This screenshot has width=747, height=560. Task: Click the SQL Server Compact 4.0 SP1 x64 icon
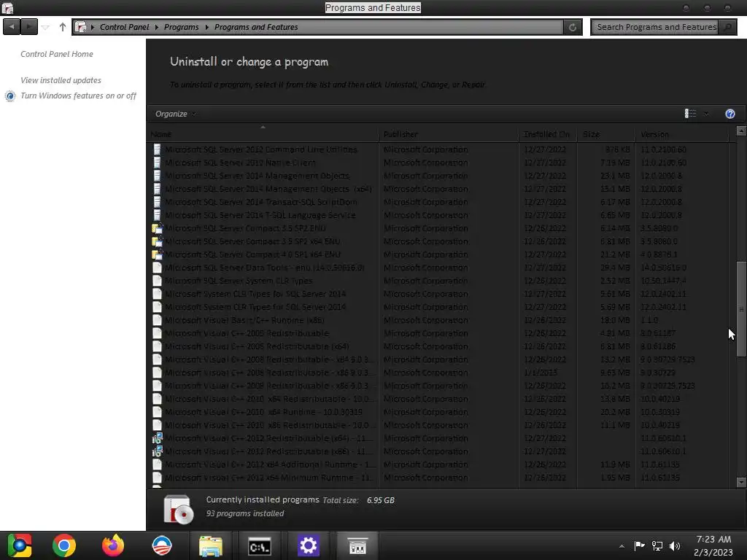tap(157, 254)
